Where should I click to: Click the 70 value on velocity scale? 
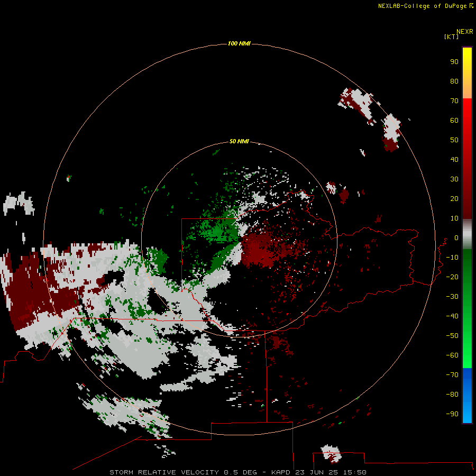point(454,101)
